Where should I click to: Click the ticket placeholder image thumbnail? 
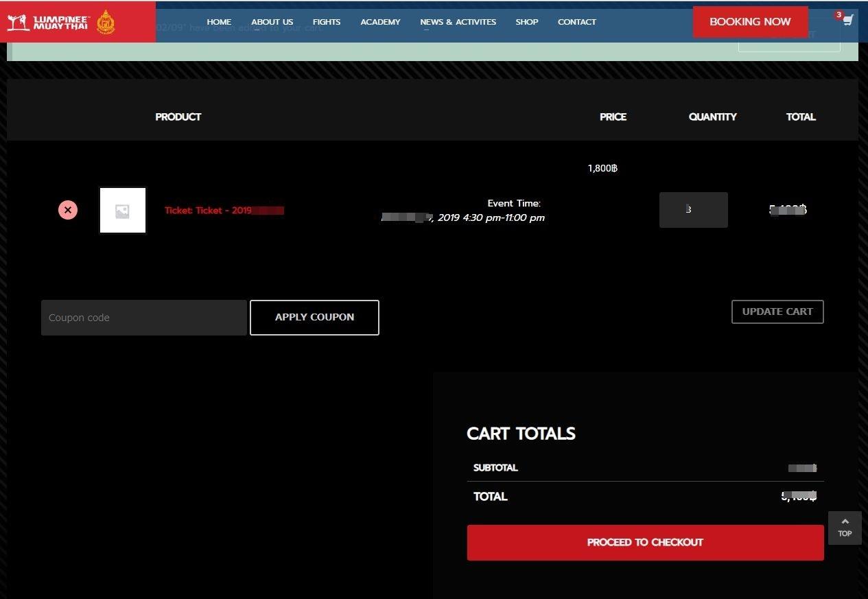click(123, 211)
